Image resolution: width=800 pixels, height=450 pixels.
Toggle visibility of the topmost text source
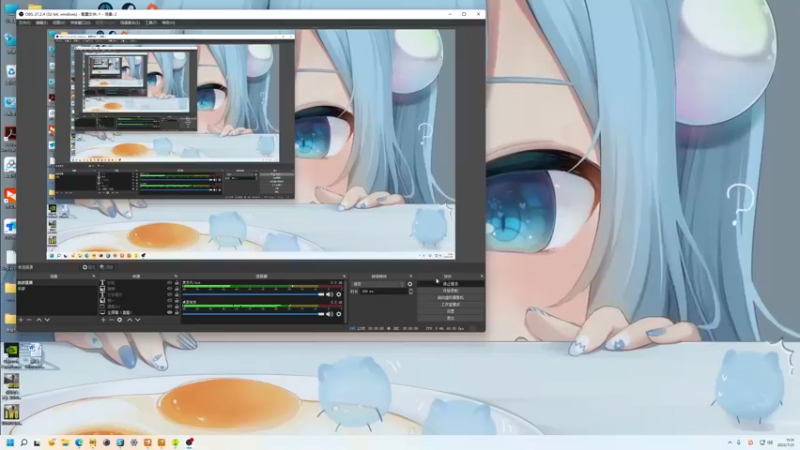point(170,283)
